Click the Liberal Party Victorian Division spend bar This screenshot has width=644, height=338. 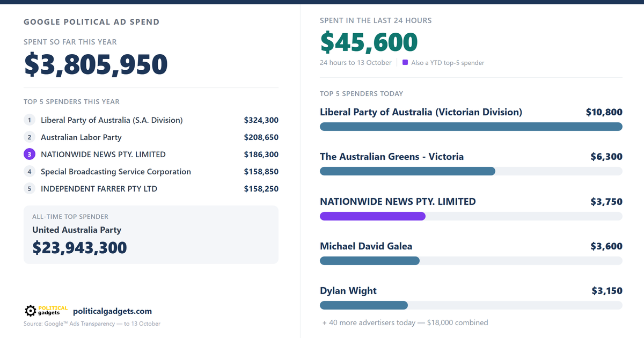[471, 127]
